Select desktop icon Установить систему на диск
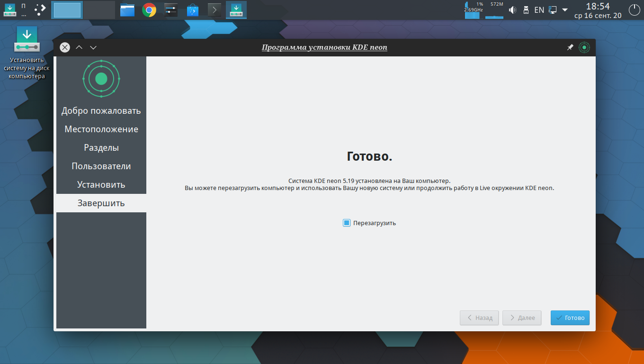The image size is (644, 364). tap(27, 53)
